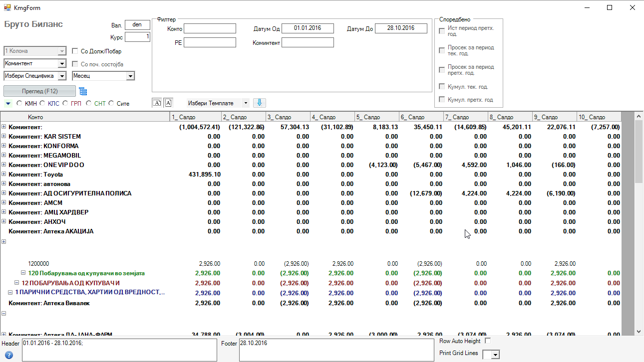Screen dimensions: 644x362
Task: Open the Месец dropdown
Action: pos(130,76)
